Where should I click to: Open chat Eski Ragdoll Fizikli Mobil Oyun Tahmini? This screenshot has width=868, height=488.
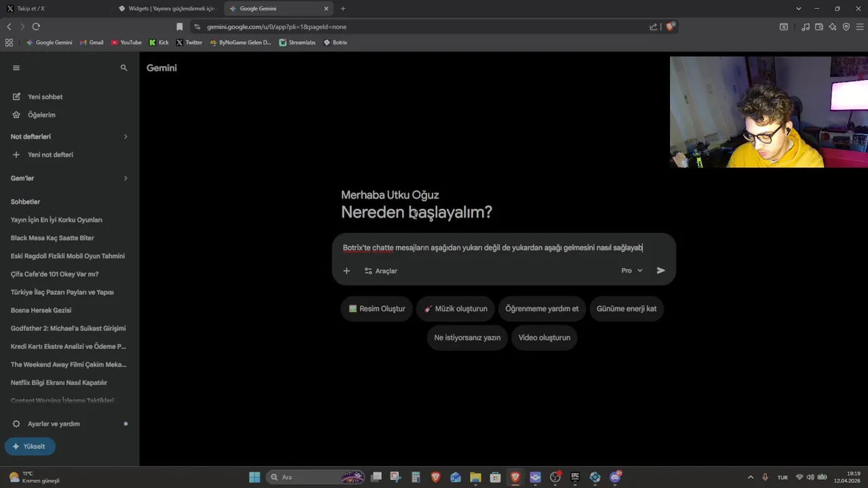pos(68,256)
